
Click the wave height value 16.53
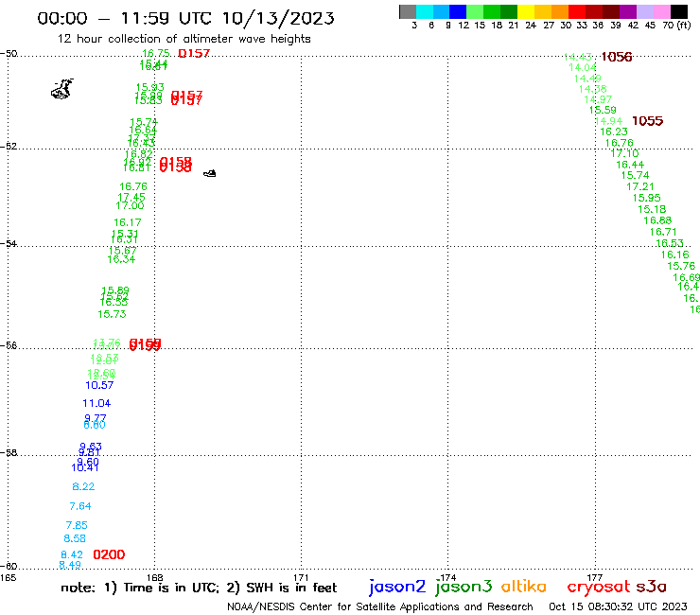pos(669,243)
